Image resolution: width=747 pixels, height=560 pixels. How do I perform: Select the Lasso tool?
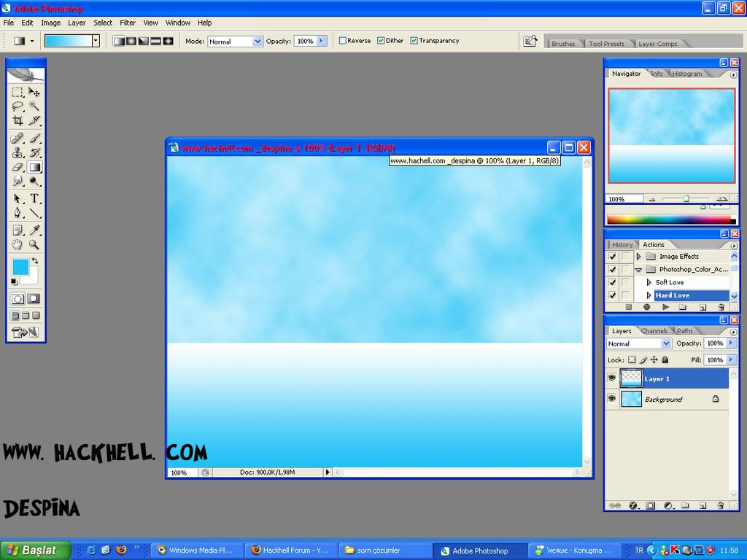[18, 106]
